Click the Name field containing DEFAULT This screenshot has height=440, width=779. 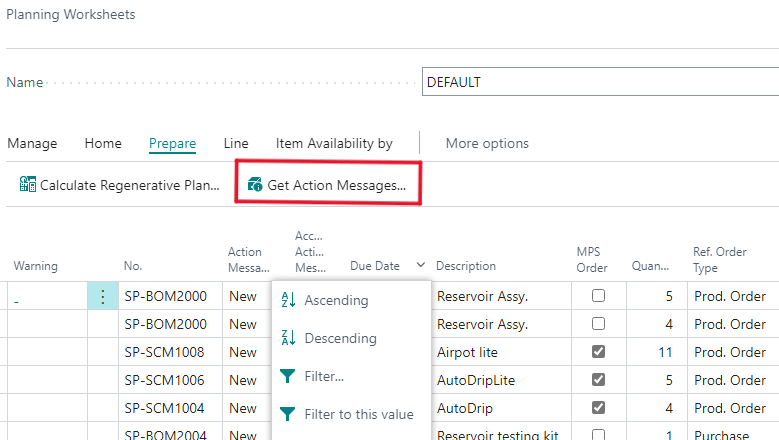(x=600, y=82)
